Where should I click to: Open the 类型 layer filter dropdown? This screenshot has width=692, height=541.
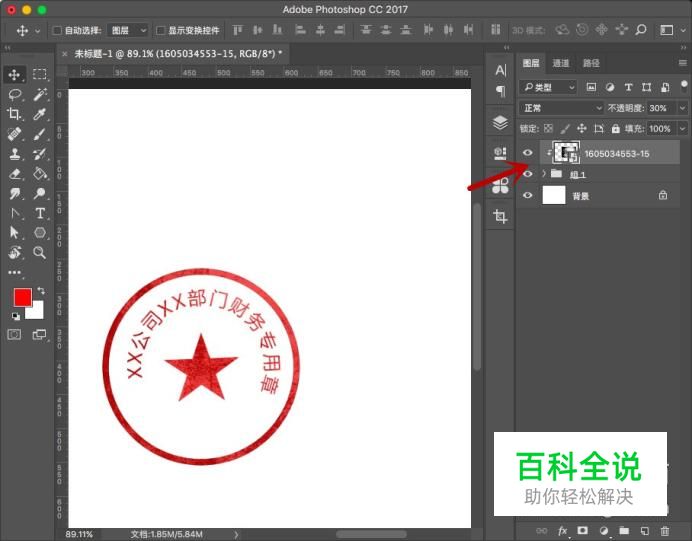[x=549, y=87]
